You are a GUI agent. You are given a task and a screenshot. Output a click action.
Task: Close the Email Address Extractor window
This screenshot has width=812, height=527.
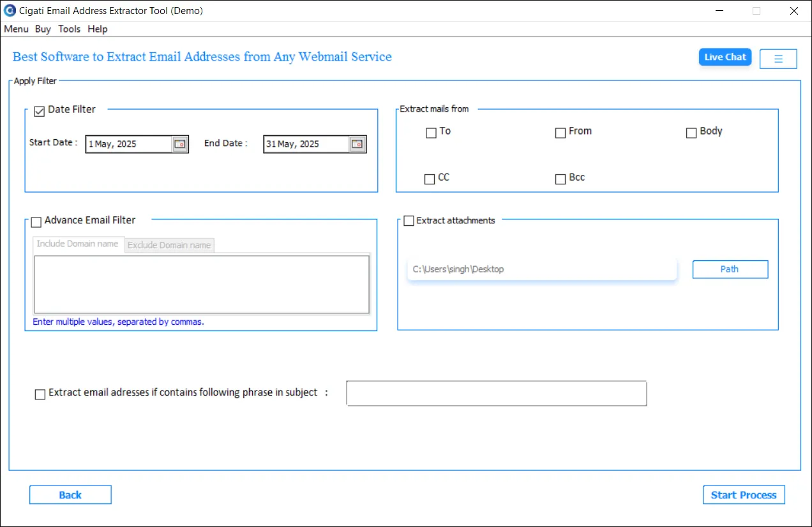pos(793,11)
